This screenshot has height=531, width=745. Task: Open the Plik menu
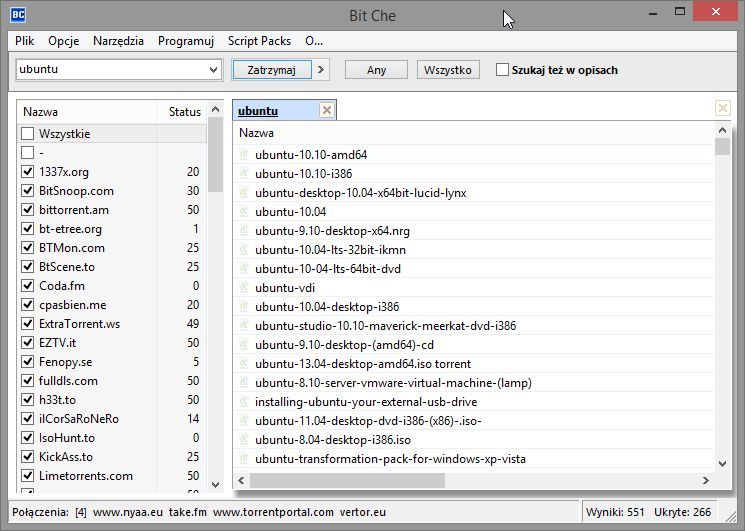coord(25,41)
